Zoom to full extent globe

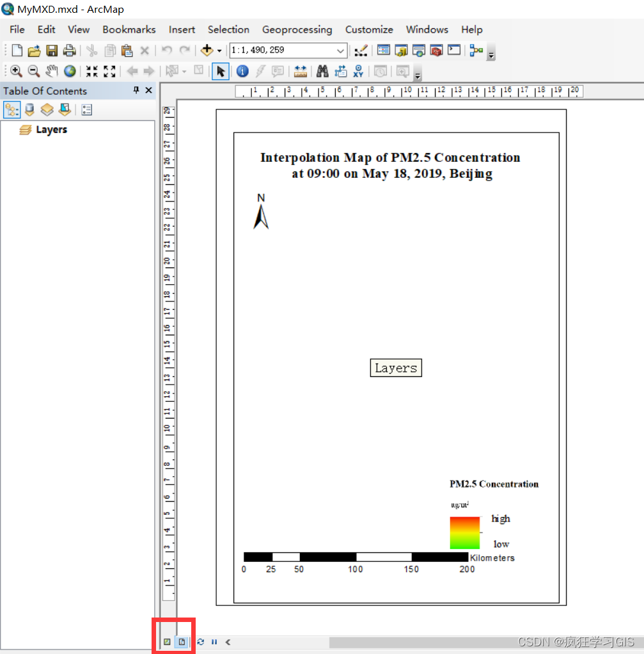point(70,71)
